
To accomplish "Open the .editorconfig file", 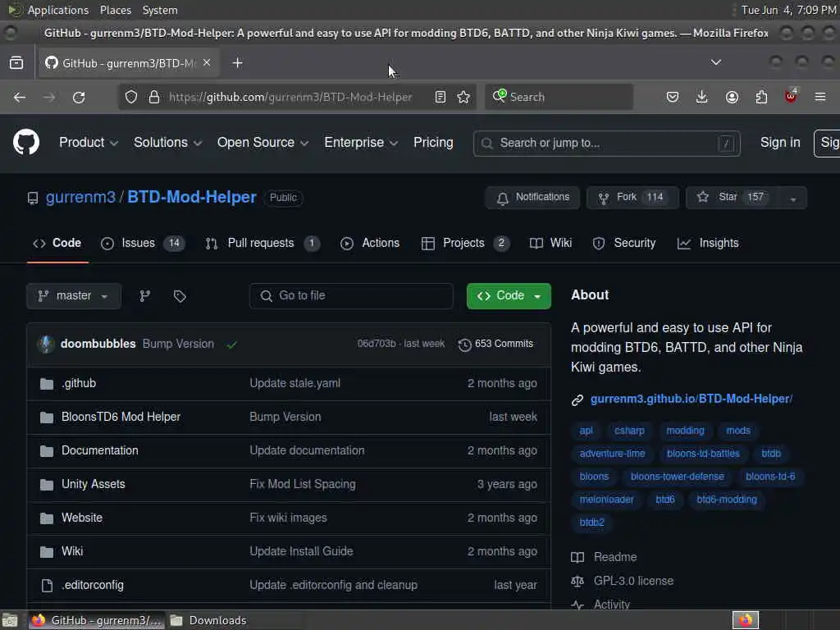I will 93,585.
